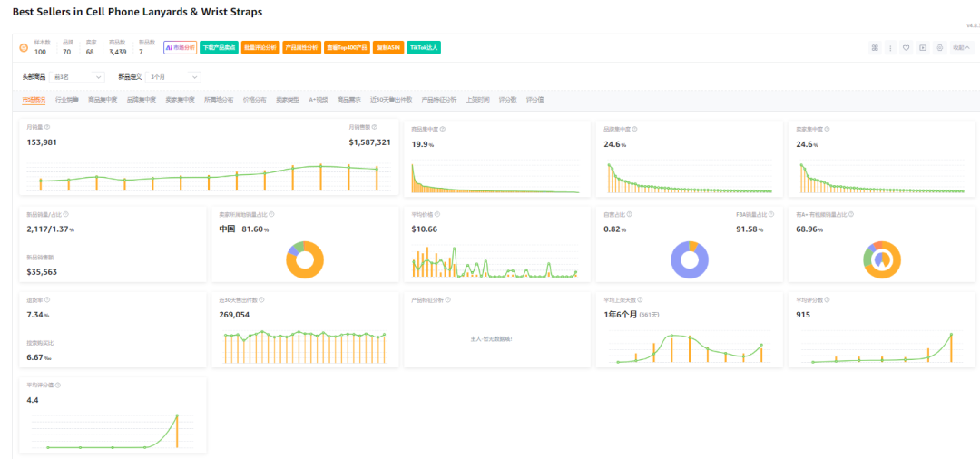The height and width of the screenshot is (459, 980).
Task: Click help icon next to 平均价格
Action: tap(436, 213)
